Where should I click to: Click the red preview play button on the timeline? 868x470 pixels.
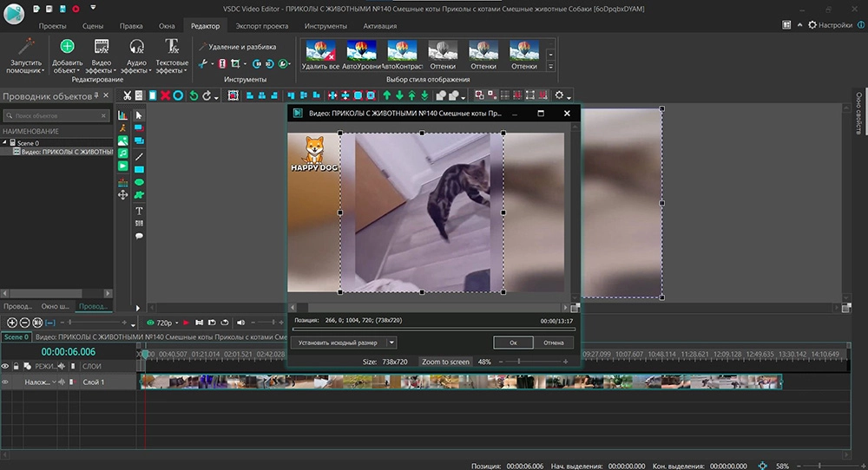pyautogui.click(x=185, y=323)
